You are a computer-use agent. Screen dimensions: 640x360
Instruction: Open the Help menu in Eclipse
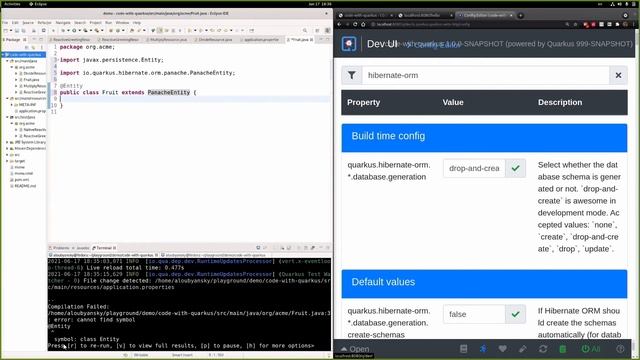tap(137, 23)
